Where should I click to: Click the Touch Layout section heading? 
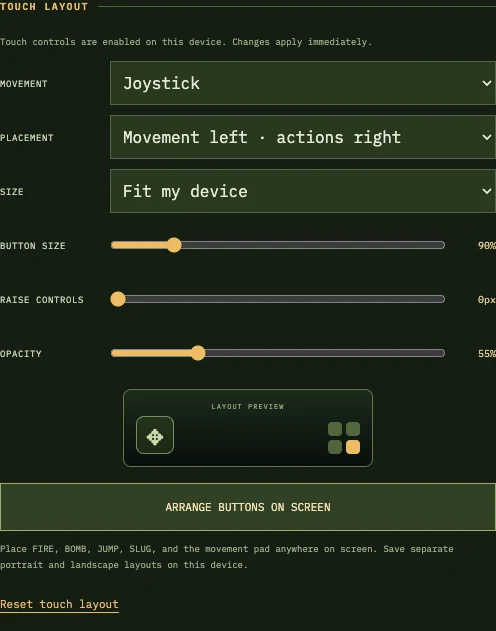(44, 6)
